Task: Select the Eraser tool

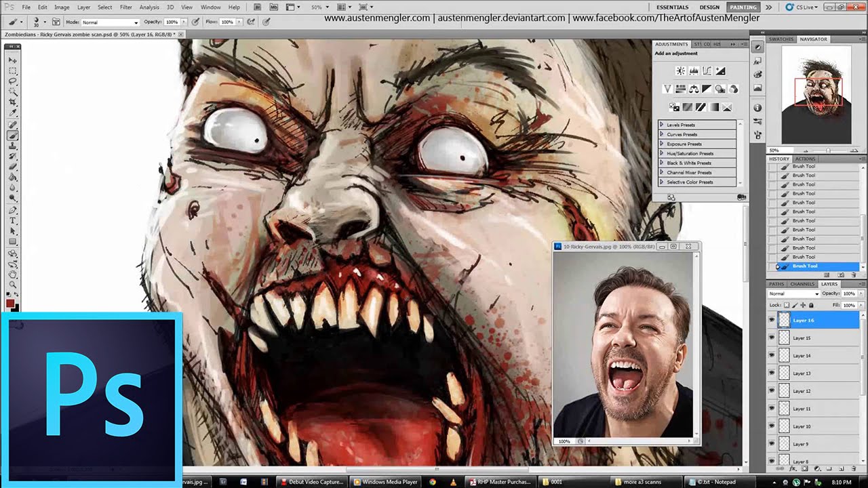Action: pos(13,167)
